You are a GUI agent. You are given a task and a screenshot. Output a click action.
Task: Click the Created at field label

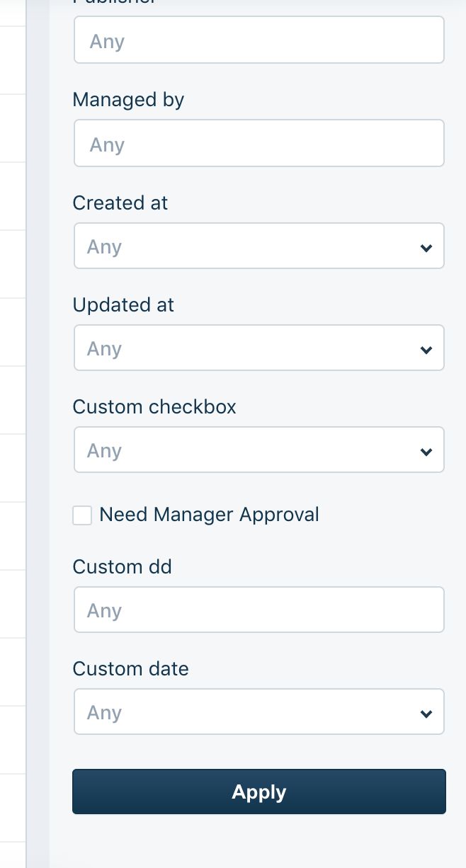(120, 203)
